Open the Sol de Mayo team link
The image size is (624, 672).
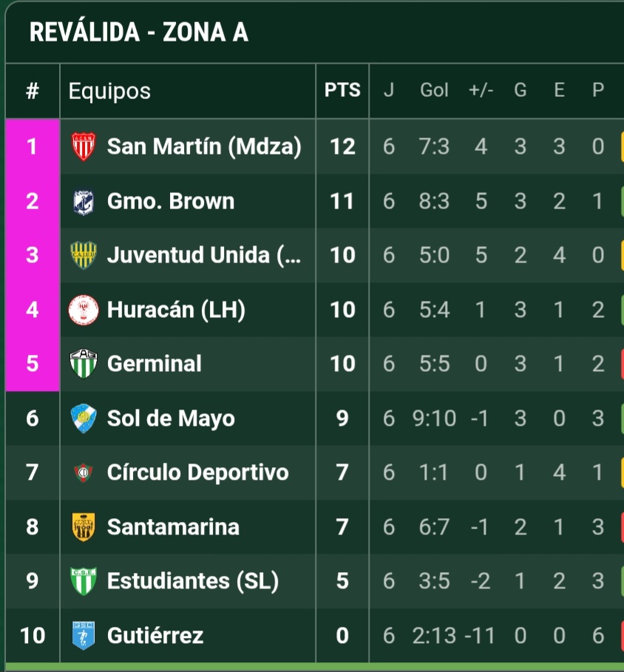coord(171,418)
